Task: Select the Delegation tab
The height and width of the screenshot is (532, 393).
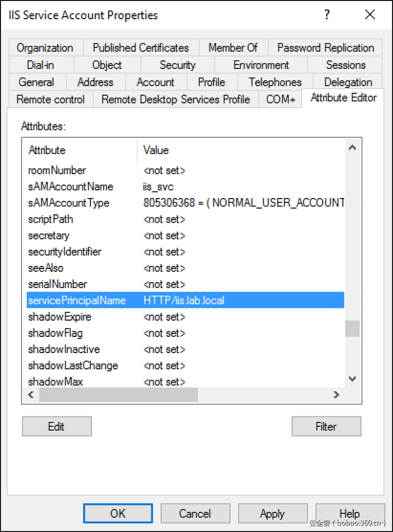Action: coord(347,82)
